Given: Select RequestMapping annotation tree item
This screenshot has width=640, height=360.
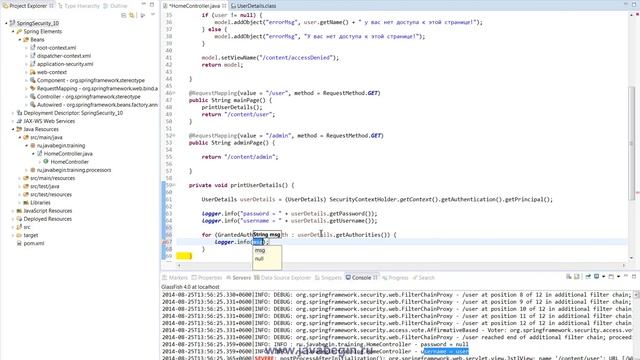Looking at the screenshot, I should [94, 89].
